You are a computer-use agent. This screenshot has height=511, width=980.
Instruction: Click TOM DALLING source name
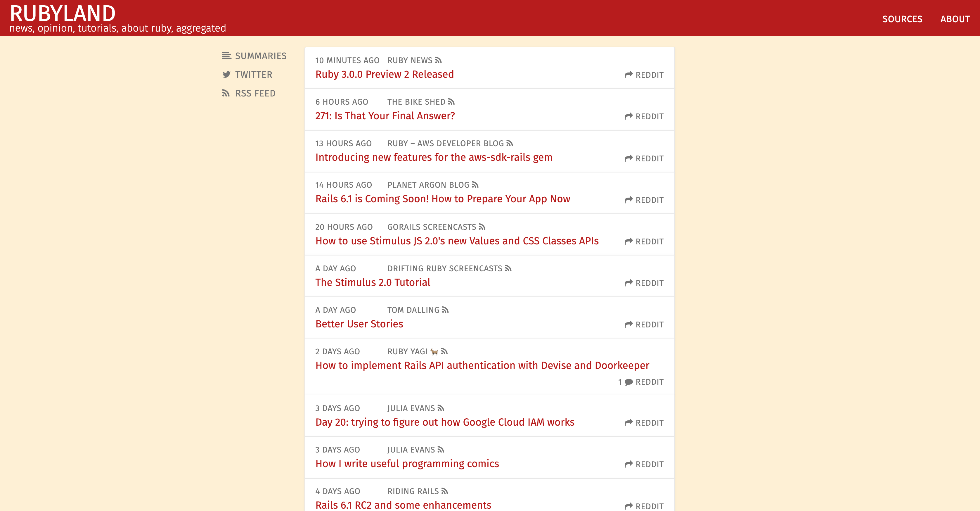pyautogui.click(x=413, y=310)
